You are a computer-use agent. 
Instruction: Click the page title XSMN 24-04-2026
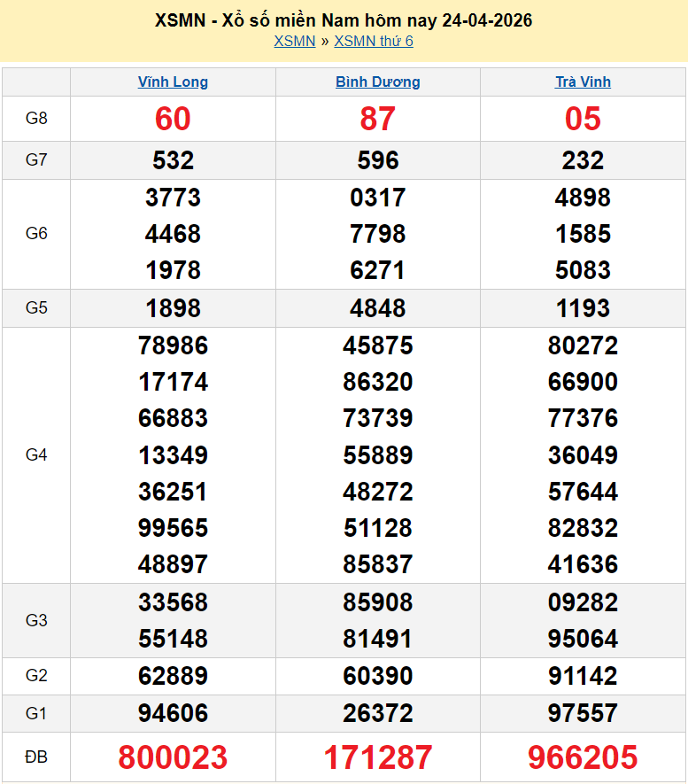tap(344, 19)
